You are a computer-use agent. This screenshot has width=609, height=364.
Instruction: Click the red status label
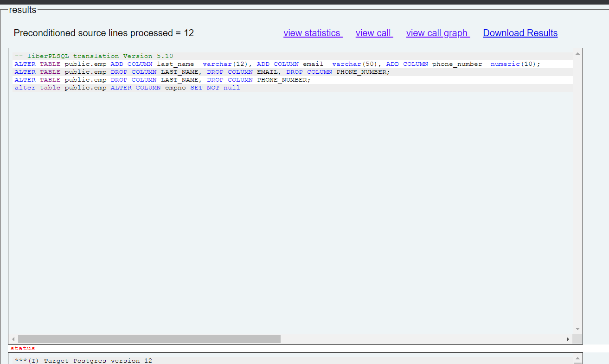[x=23, y=348]
